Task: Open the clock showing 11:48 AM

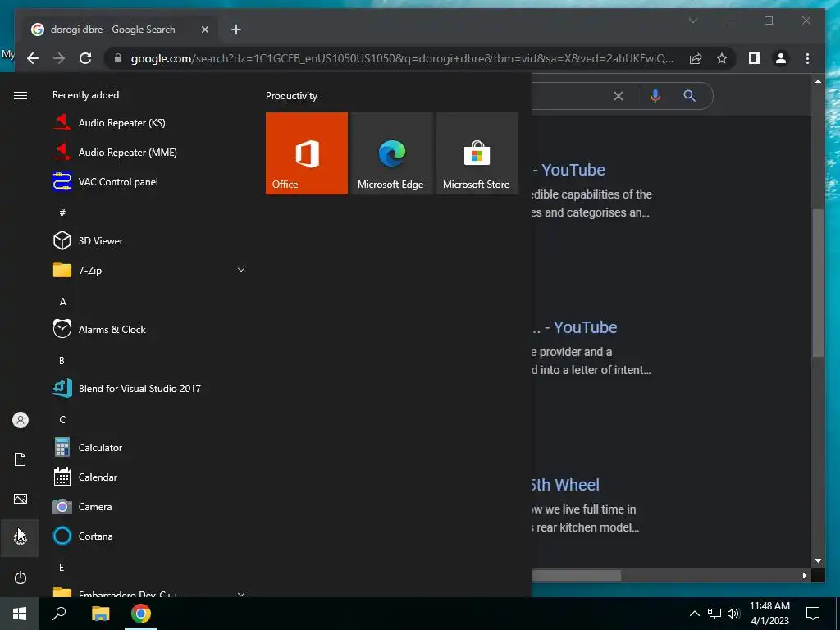Action: pos(769,614)
